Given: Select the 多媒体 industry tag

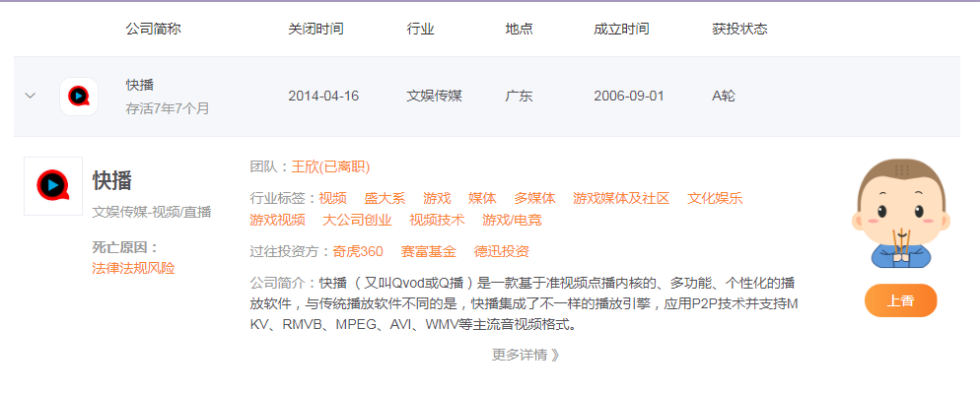Looking at the screenshot, I should [534, 198].
